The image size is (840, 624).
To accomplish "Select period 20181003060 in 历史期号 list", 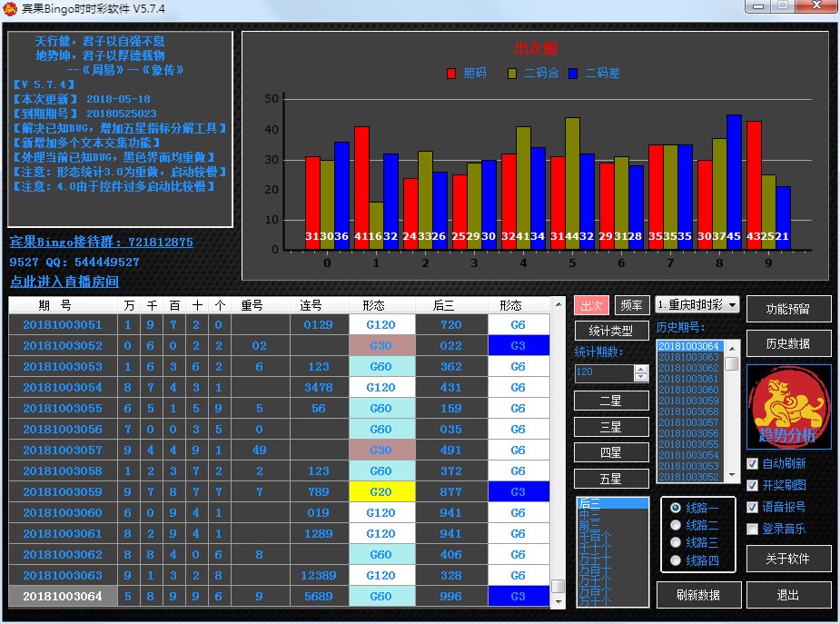I will coord(688,390).
